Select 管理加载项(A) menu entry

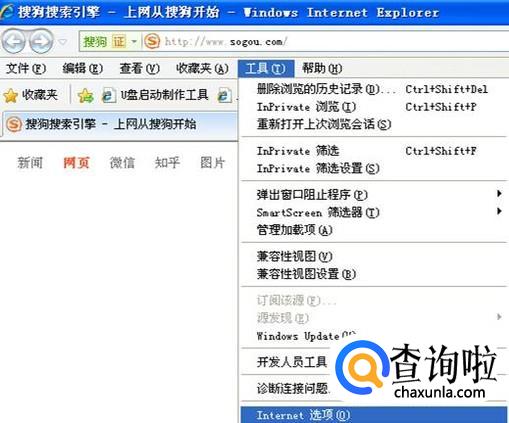[294, 230]
